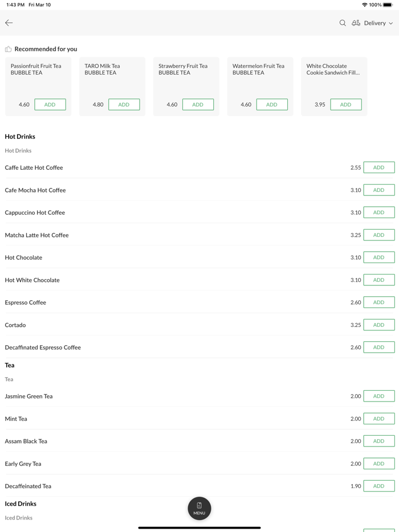The width and height of the screenshot is (399, 532).
Task: Open the Cappuccino Hot Coffee item
Action: point(35,212)
